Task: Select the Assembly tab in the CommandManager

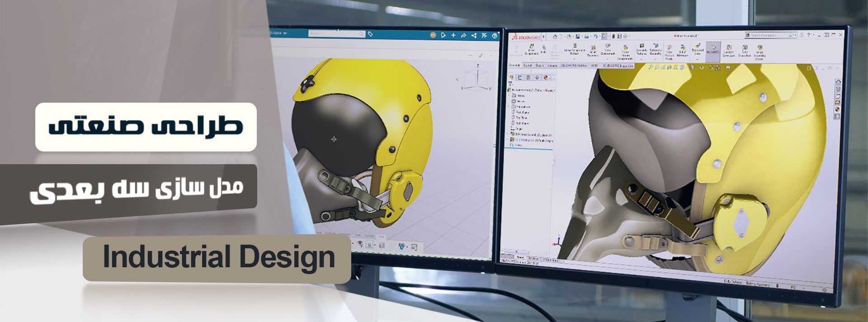Action: [514, 66]
